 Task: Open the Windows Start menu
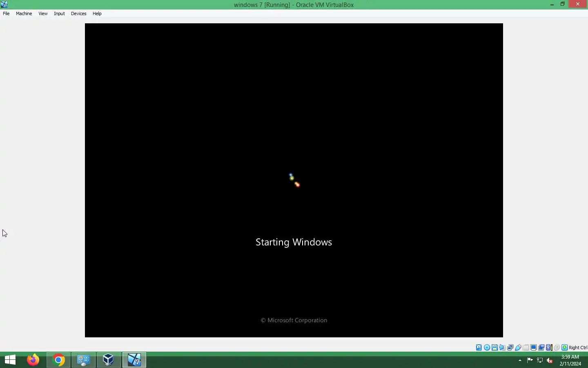pyautogui.click(x=10, y=360)
